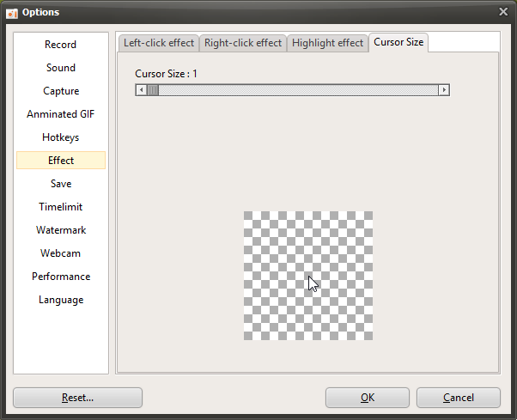
Task: Select the Cursor Size tab
Action: tap(398, 42)
